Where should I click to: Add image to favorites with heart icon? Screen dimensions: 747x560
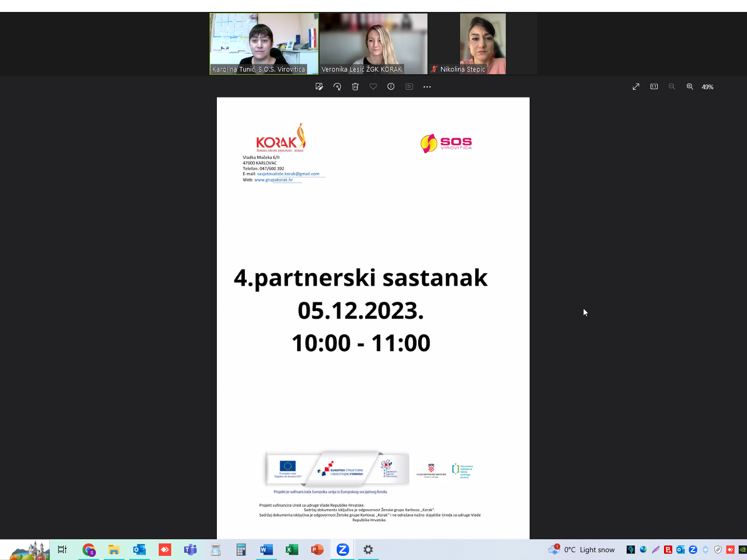coord(373,87)
